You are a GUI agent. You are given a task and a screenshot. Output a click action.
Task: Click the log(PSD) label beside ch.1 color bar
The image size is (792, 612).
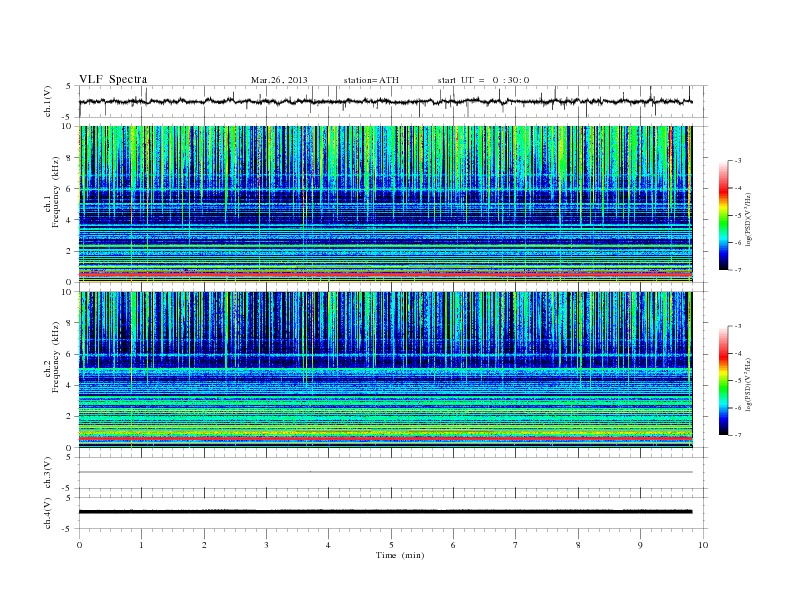point(748,220)
